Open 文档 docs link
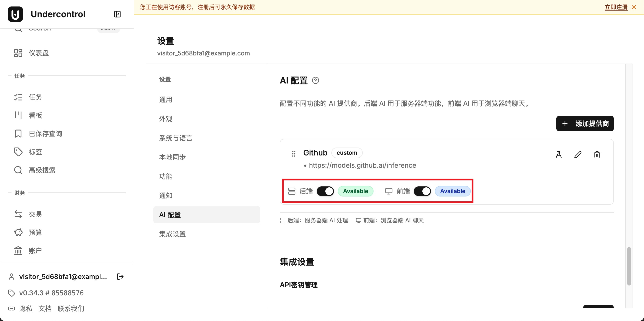Screen dimensions: 644x321 tap(45, 309)
